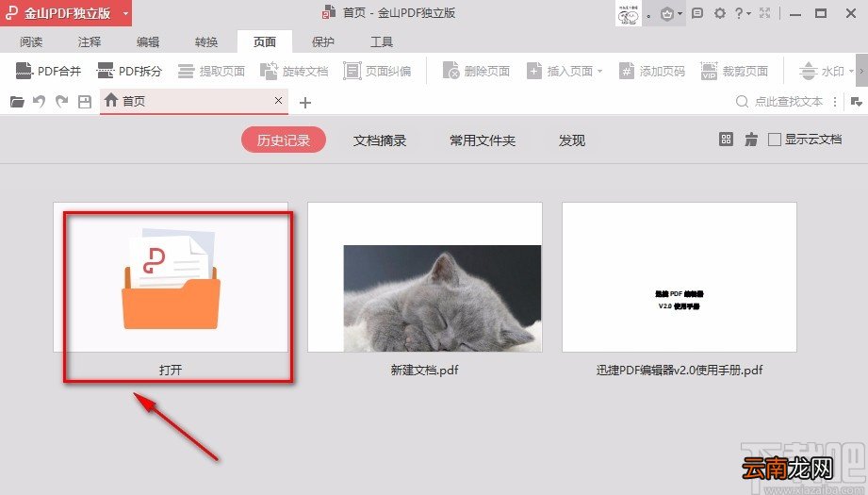Select the 工具 ribbon tab

(382, 41)
